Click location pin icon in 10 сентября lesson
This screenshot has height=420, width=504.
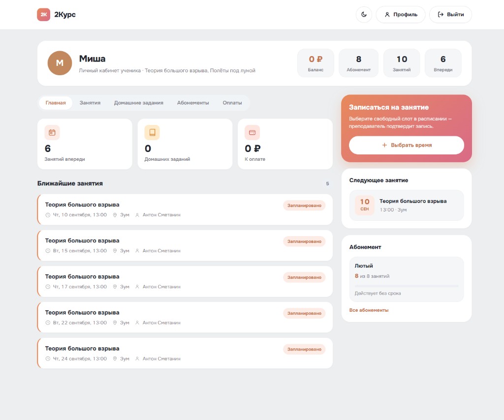115,215
